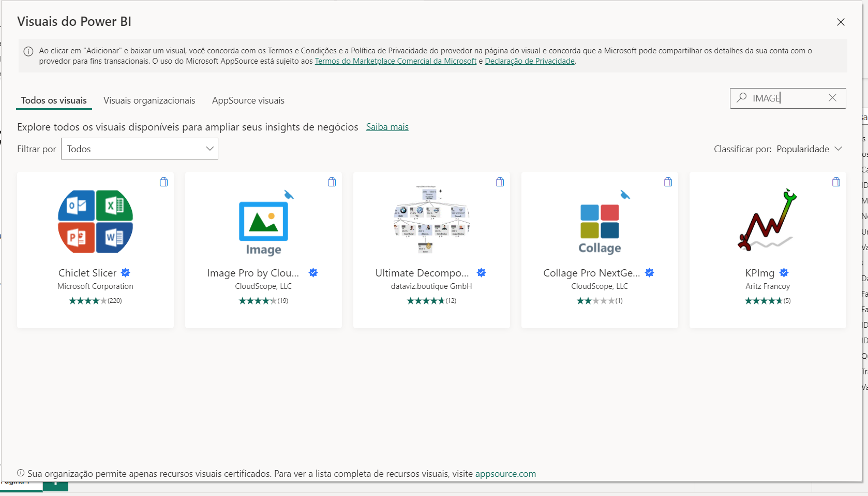Click the Chiclet Slicer title
The height and width of the screenshot is (496, 868).
tap(87, 273)
